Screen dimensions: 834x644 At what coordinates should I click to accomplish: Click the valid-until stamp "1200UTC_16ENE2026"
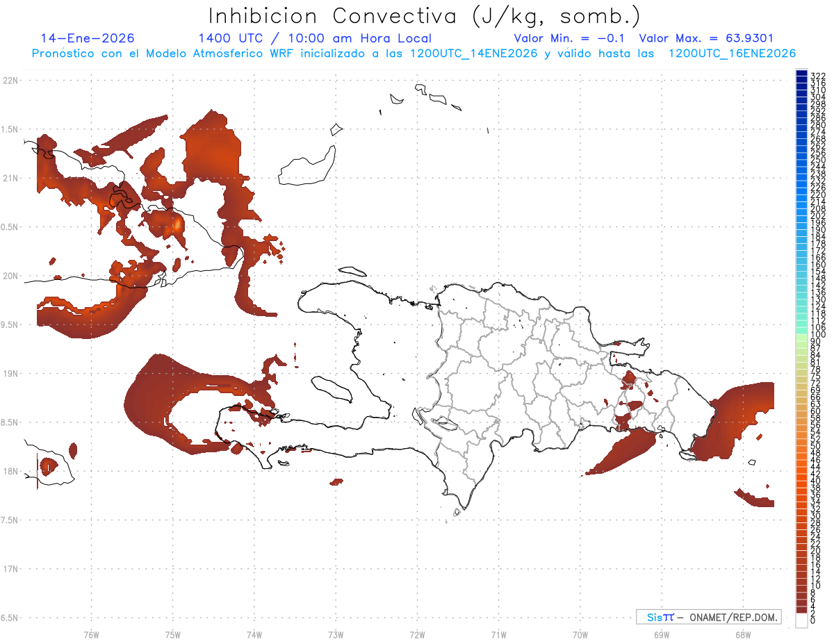(732, 53)
